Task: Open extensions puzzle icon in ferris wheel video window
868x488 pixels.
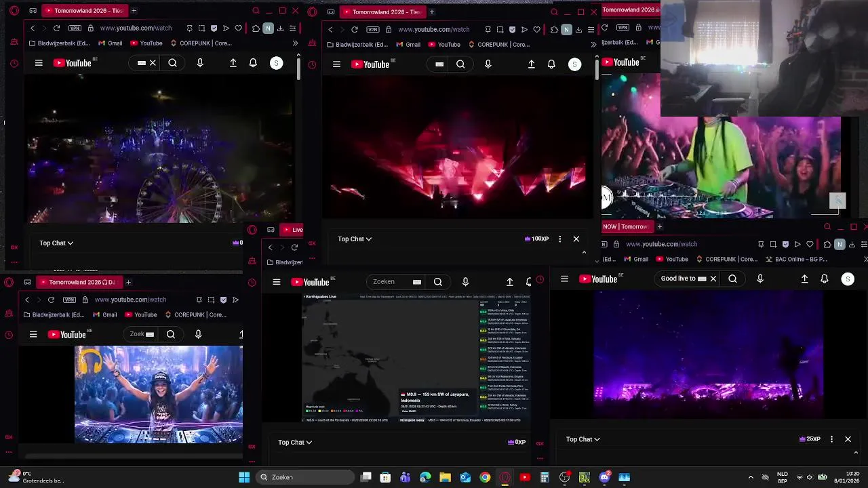Action: point(256,28)
